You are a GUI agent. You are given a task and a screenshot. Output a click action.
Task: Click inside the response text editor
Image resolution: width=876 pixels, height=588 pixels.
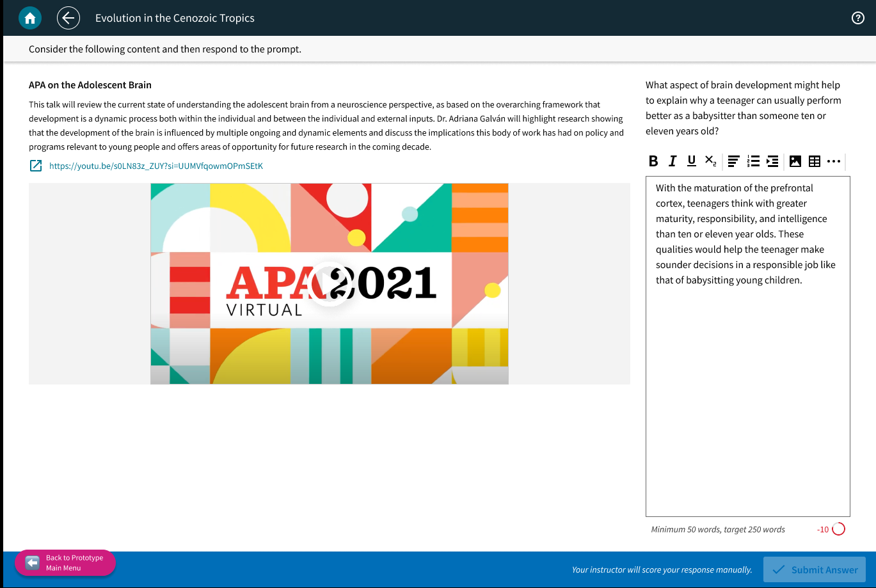(747, 397)
